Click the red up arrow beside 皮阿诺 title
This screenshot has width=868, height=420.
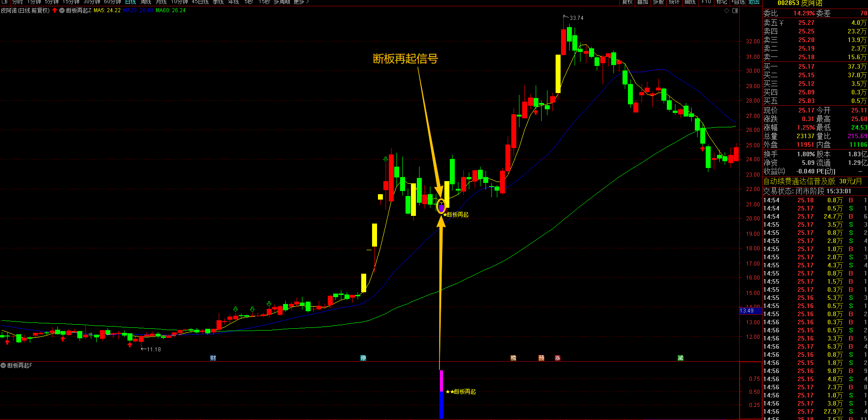click(55, 10)
